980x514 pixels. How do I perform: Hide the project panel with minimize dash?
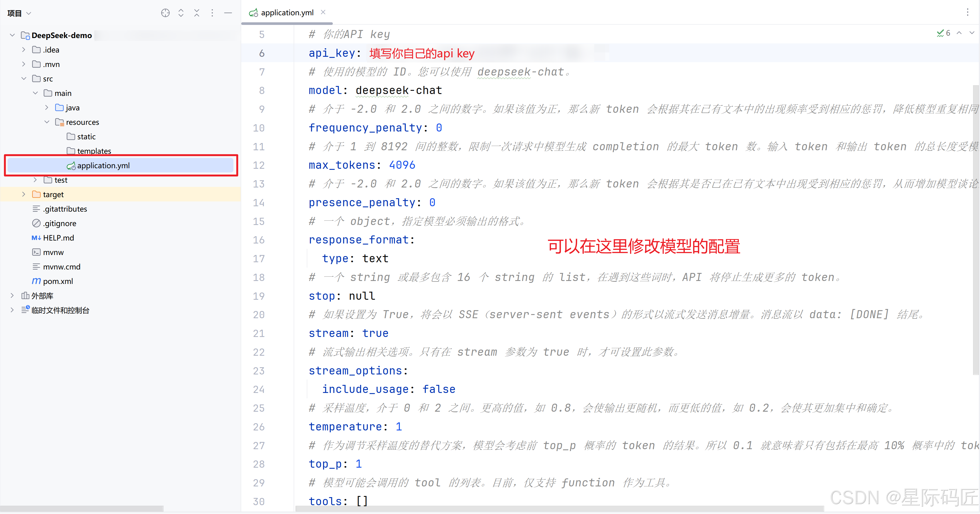pos(228,13)
